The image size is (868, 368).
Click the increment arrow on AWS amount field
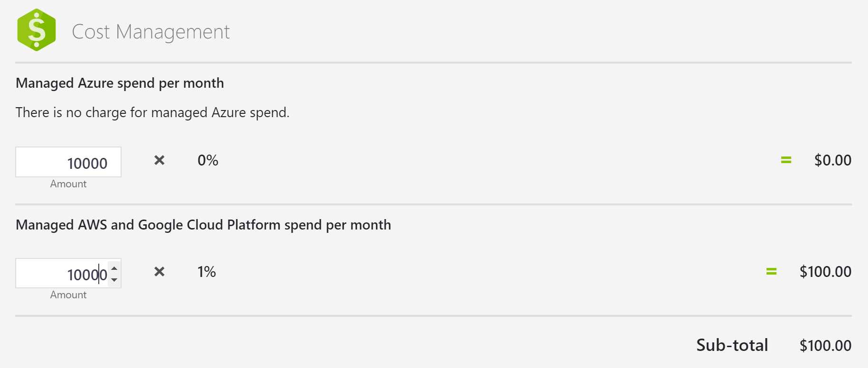point(114,267)
